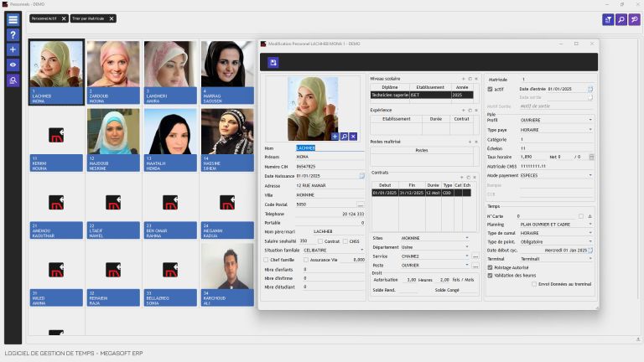Open the Date Naissance calendar picker
This screenshot has width=644, height=362.
coord(362,176)
